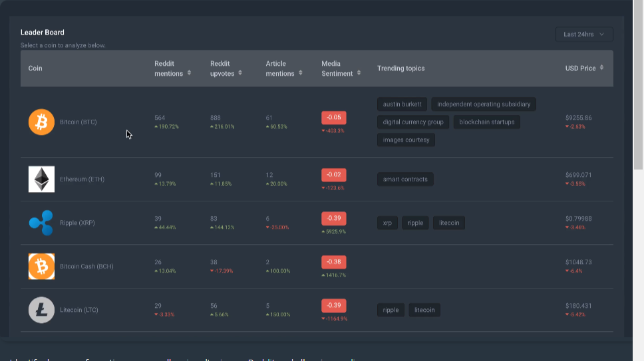Click Bitcoin's 61 article mentions value

click(269, 118)
